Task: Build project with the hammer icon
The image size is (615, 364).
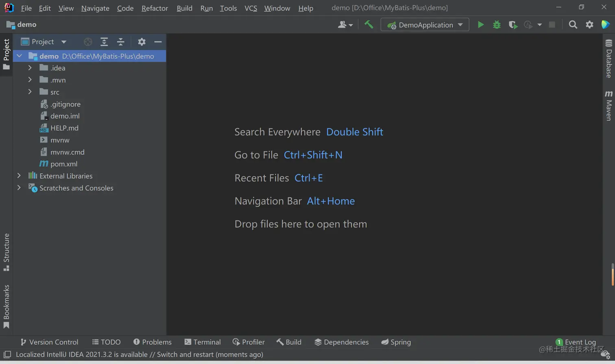Action: (369, 25)
